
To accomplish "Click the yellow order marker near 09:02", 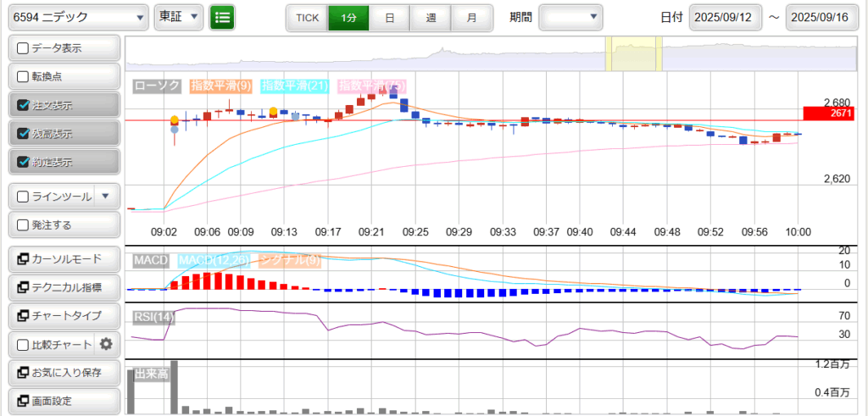I will [x=175, y=120].
